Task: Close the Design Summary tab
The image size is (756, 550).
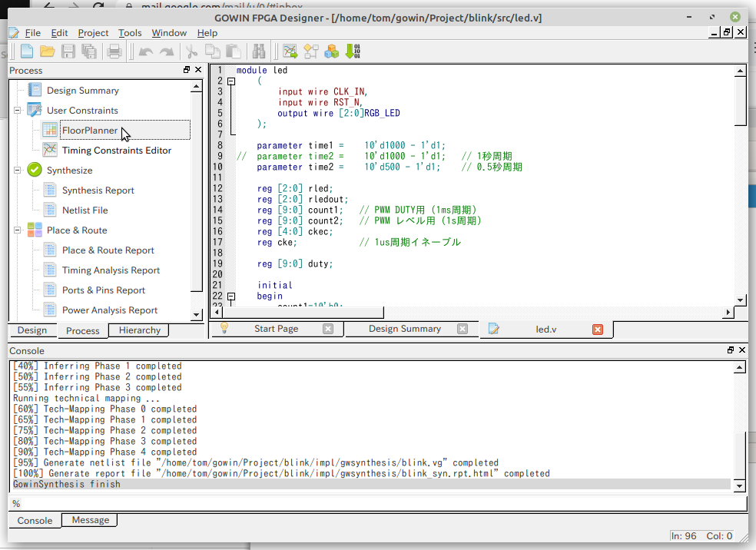Action: click(463, 329)
